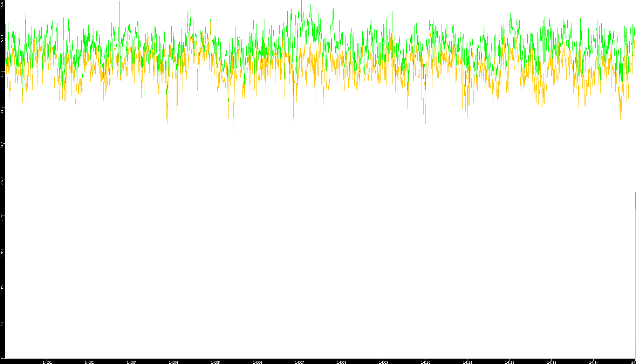This screenshot has height=364, width=636.
Task: Click the 5351 value axis label
Action: [x=2, y=38]
